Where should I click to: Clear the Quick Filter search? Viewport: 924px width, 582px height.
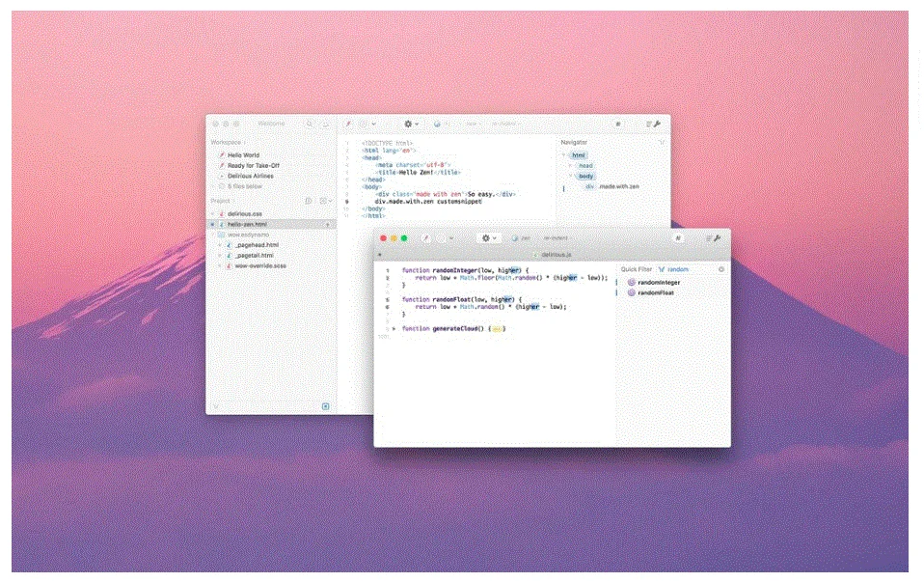721,269
